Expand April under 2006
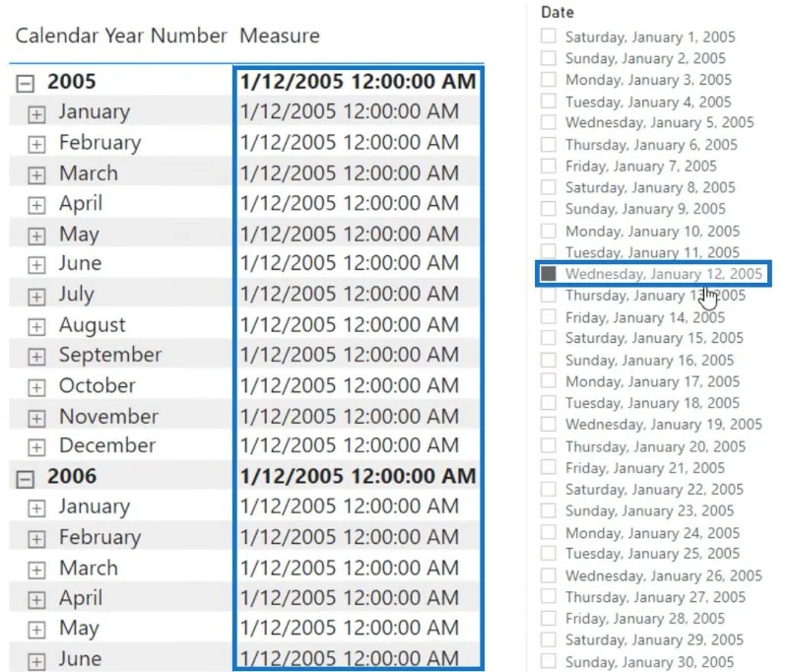 (36, 600)
